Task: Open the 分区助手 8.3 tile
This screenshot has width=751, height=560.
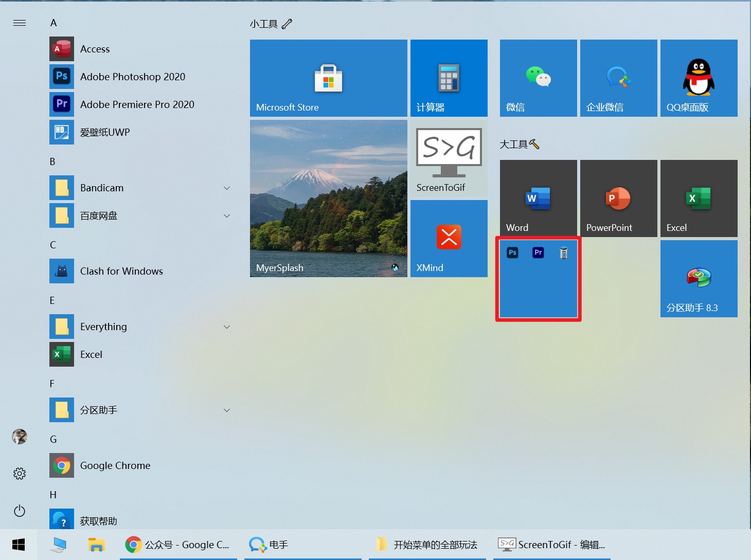Action: tap(699, 279)
